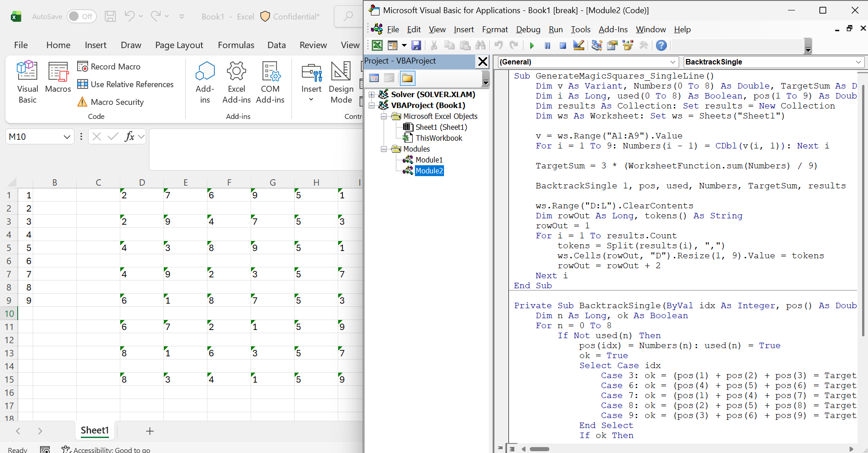The width and height of the screenshot is (868, 453).
Task: Open the BacktrackSingle procedure dropdown
Action: 858,62
